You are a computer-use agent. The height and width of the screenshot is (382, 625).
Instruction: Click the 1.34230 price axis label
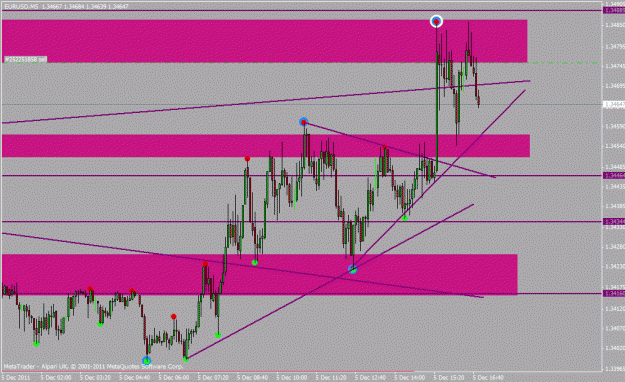615,266
